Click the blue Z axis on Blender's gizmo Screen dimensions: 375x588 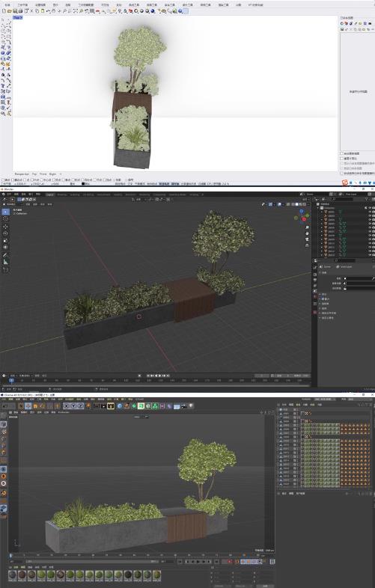[302, 212]
